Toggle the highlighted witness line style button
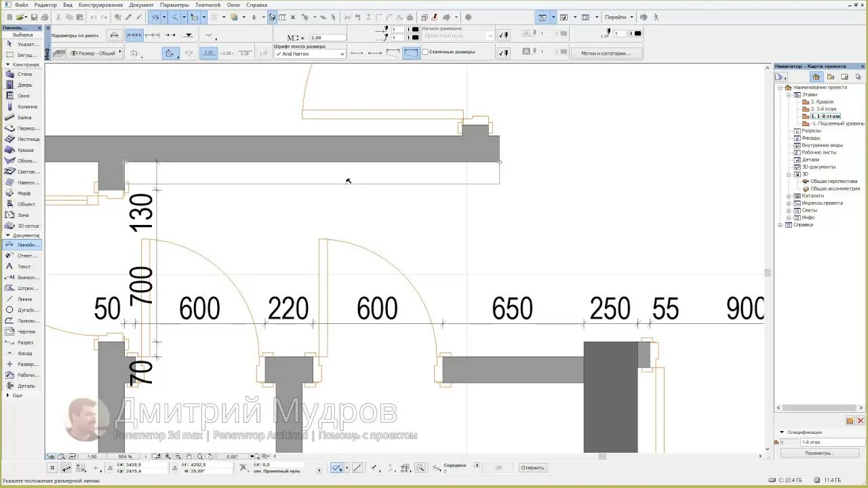868x488 pixels. pyautogui.click(x=411, y=53)
